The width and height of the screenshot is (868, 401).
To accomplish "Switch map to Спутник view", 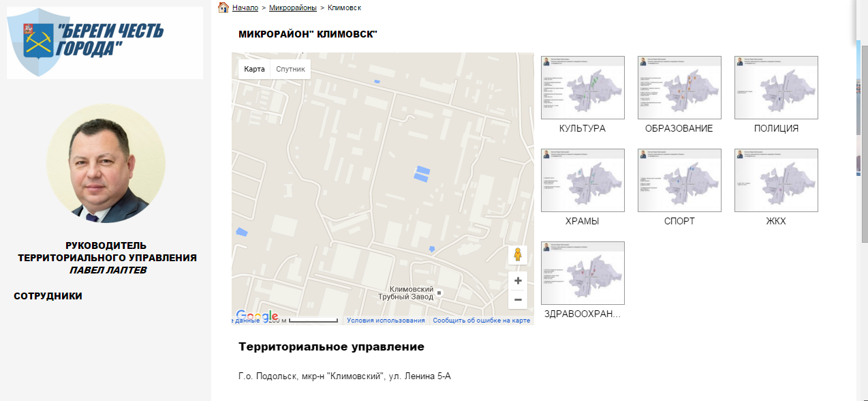I will click(290, 69).
